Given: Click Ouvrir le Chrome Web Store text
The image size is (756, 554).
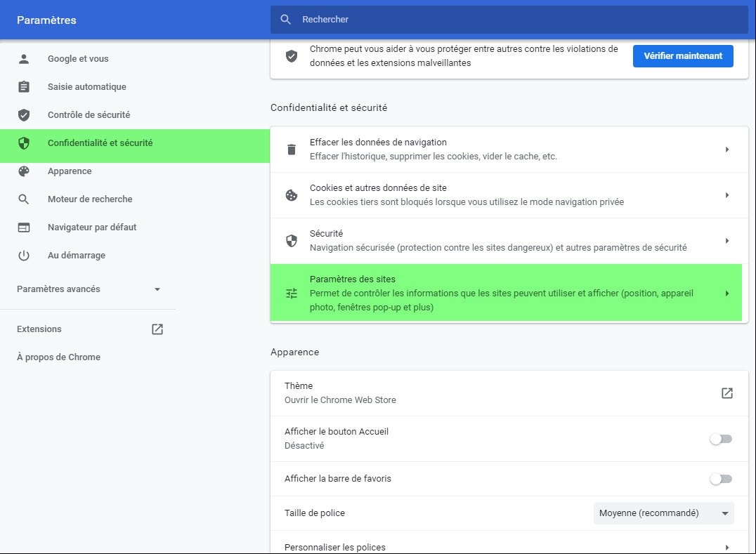Looking at the screenshot, I should pos(340,400).
